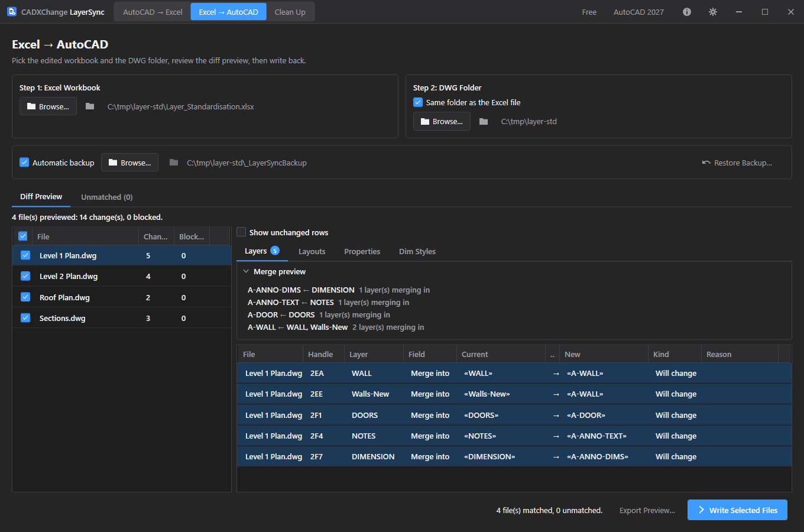Open the Unmatched (0) tab
The width and height of the screenshot is (804, 532).
tap(106, 197)
